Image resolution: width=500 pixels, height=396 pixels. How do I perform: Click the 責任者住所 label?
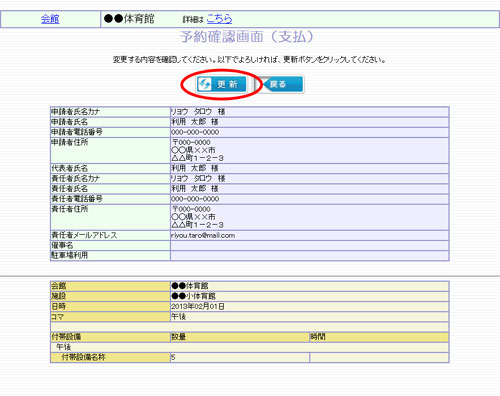(x=69, y=209)
